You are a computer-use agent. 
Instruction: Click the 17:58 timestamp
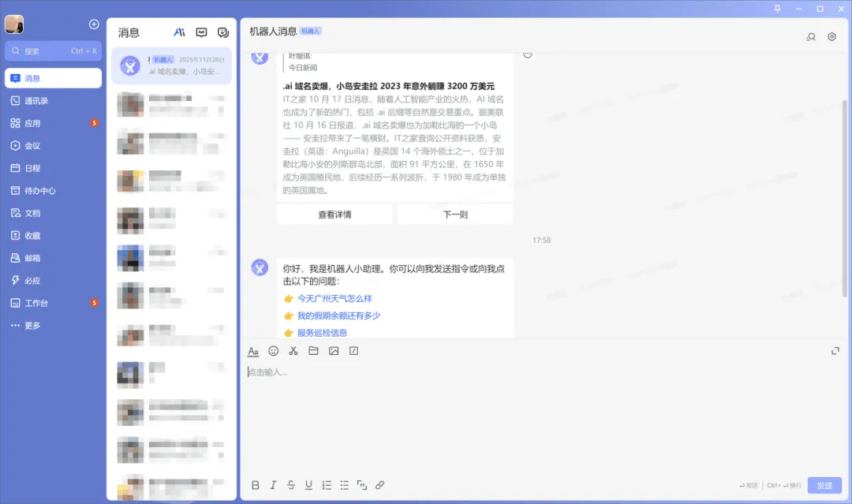tap(541, 240)
